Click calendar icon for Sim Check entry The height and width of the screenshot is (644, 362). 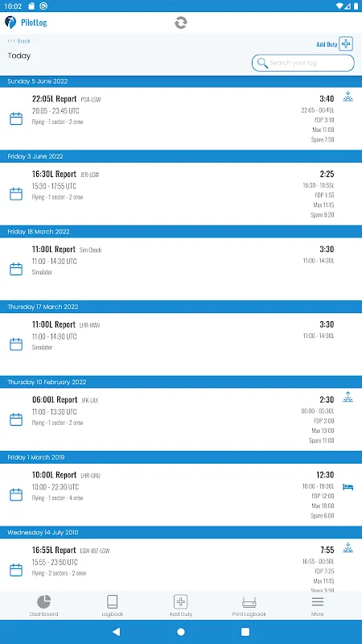(x=16, y=269)
